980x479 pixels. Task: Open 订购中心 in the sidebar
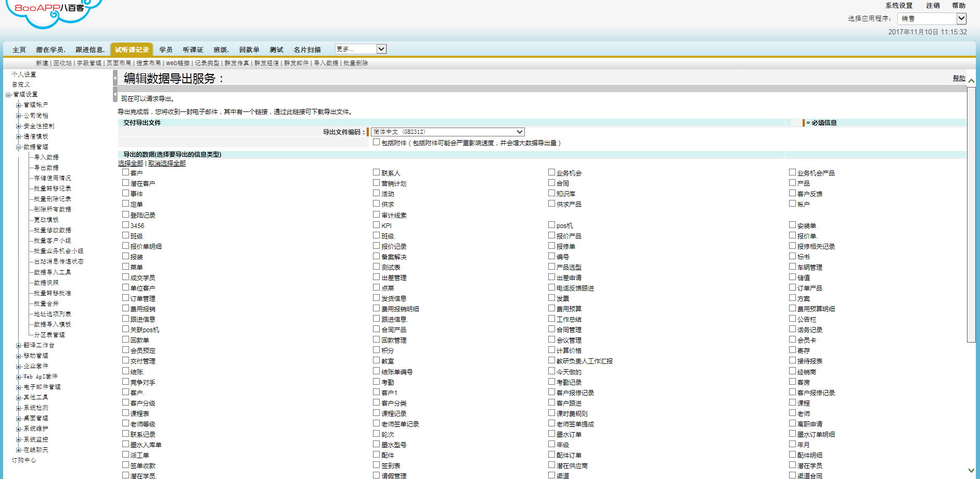coord(24,460)
